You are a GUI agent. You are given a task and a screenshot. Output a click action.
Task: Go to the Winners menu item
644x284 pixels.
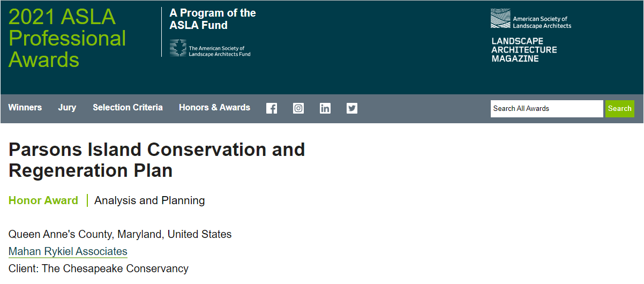tap(25, 108)
